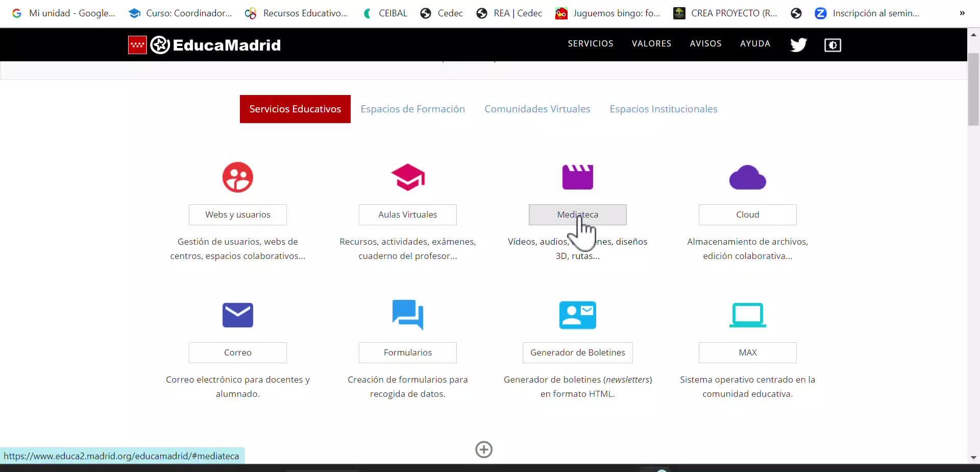This screenshot has height=472, width=980.
Task: Click the Webs y usuarios red icon
Action: [238, 177]
